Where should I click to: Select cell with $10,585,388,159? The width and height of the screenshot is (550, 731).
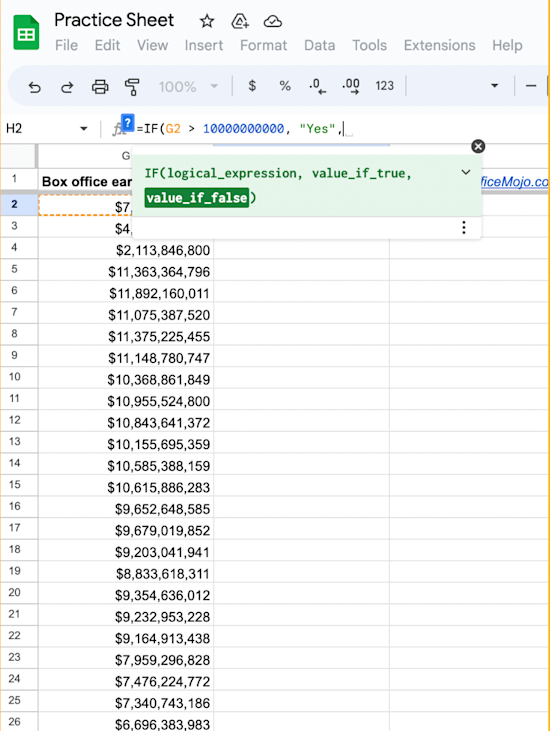coord(126,465)
